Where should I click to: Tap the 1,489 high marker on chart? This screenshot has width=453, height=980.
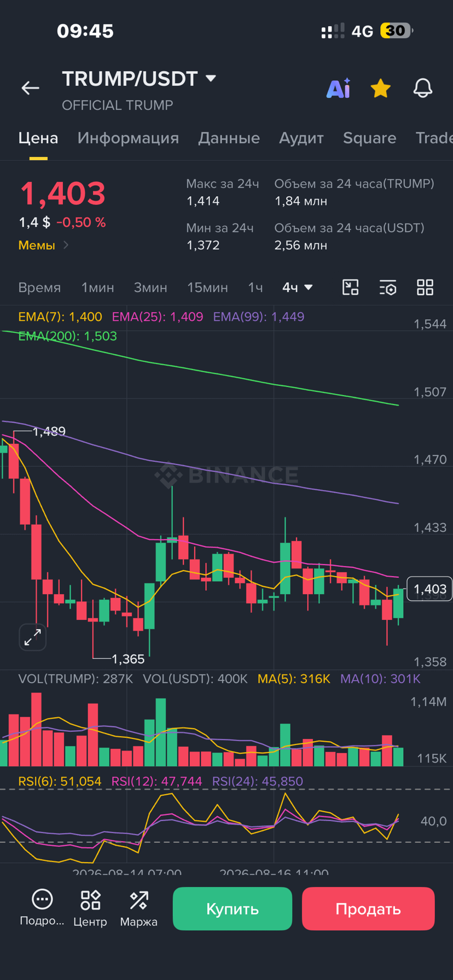(49, 431)
